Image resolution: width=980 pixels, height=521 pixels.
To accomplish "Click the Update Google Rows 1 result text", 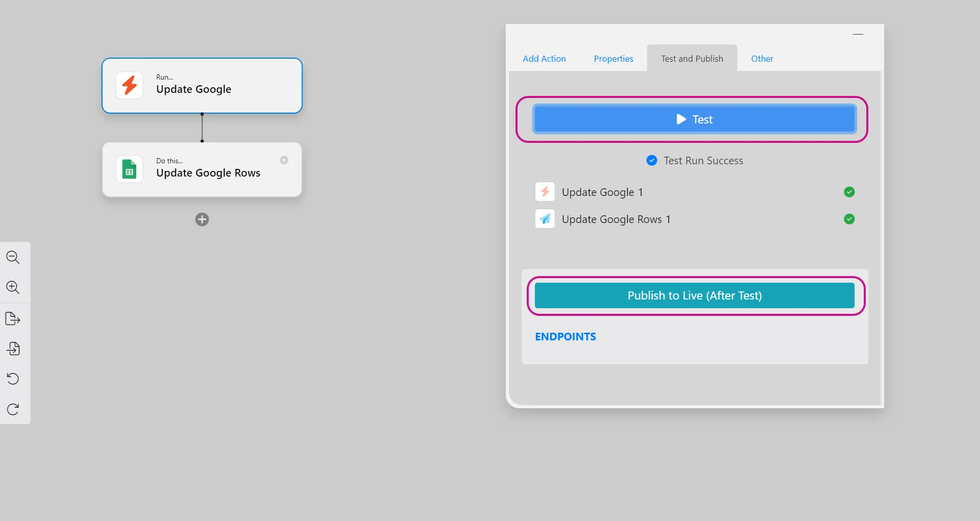I will tap(616, 219).
